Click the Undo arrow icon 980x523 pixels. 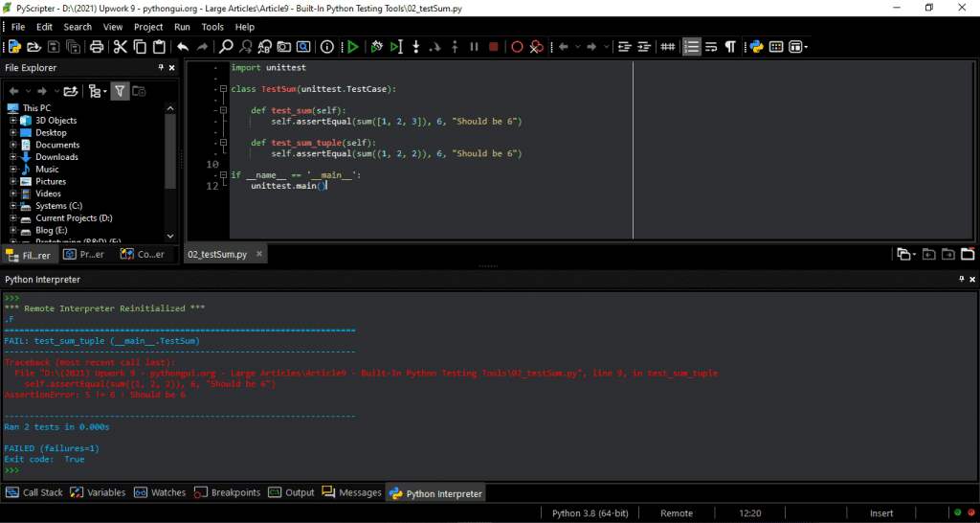point(183,47)
